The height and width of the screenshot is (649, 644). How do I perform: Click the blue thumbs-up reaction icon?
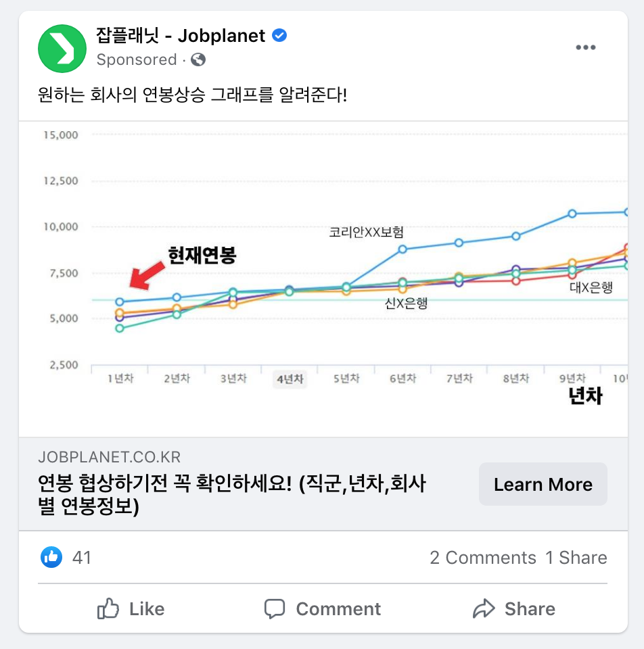[x=51, y=557]
